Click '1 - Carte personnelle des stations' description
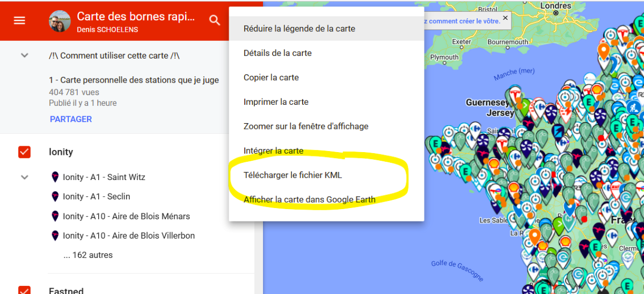644x294 pixels. [134, 80]
